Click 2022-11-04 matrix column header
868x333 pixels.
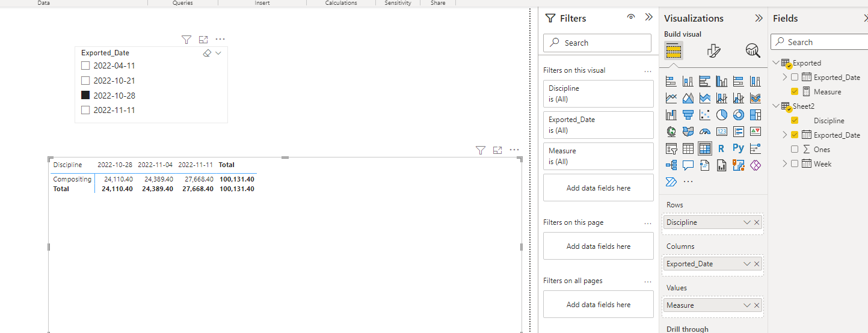[x=155, y=165]
